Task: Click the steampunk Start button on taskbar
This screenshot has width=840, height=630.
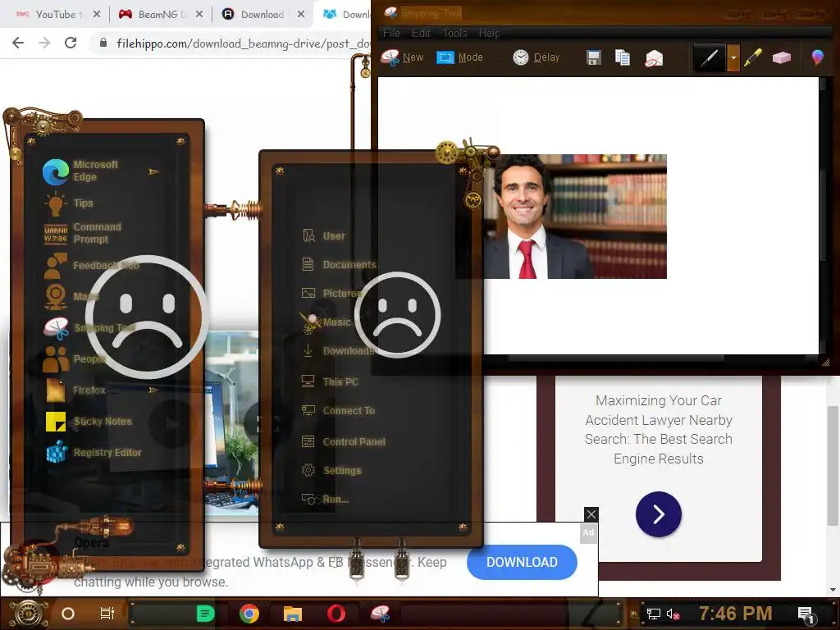Action: click(x=29, y=614)
